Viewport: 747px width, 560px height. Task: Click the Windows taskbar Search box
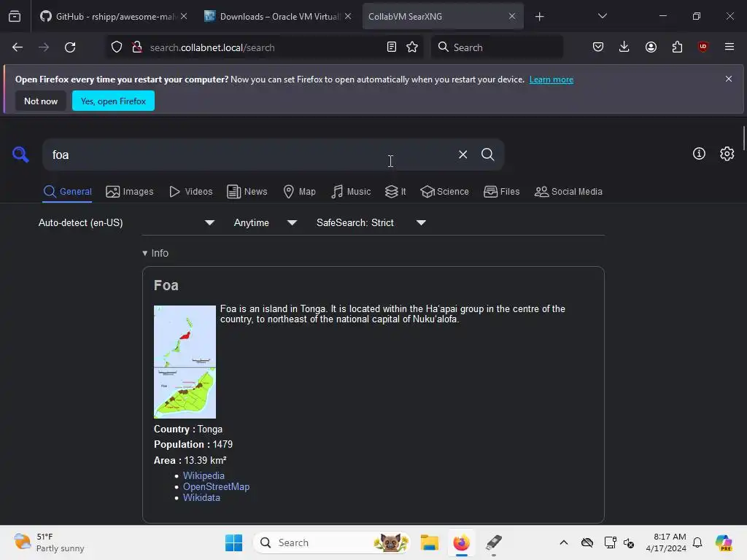pos(332,542)
